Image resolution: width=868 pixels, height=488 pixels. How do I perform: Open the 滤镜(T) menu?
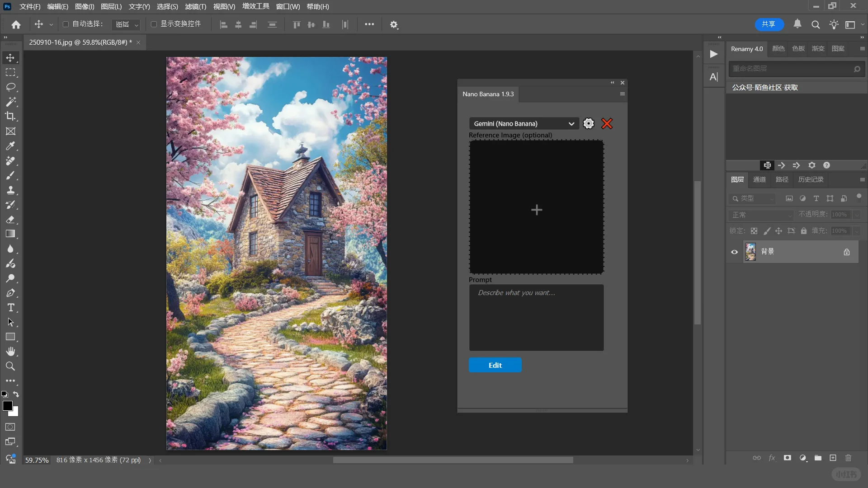pos(195,6)
